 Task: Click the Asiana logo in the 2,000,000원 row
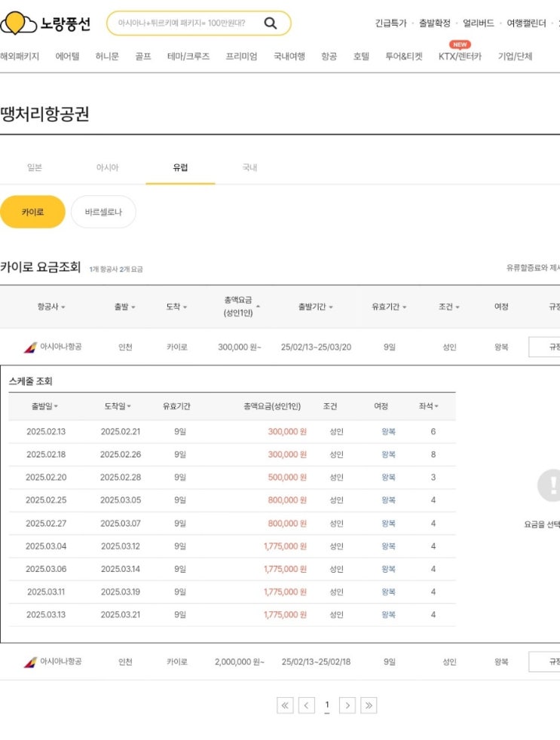pos(30,662)
